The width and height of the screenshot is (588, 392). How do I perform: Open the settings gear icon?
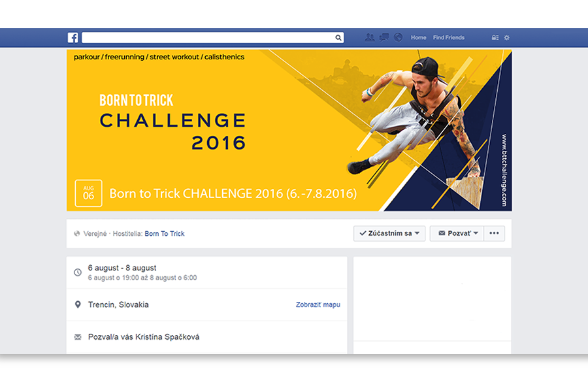click(506, 37)
